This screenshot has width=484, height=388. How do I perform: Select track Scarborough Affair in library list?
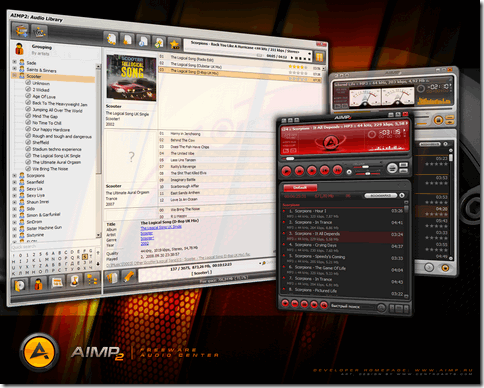tap(217, 186)
